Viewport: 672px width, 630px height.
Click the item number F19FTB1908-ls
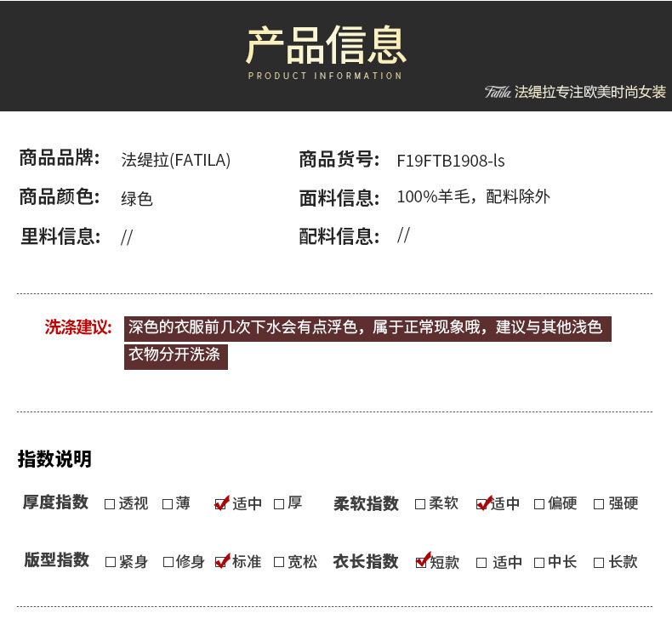point(451,160)
